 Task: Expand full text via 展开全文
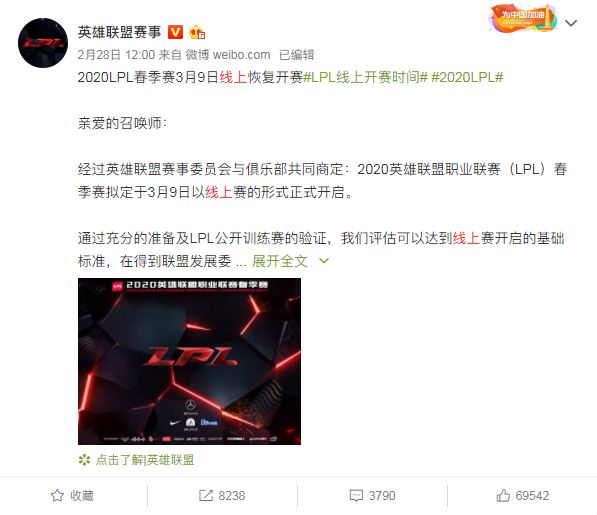(279, 261)
